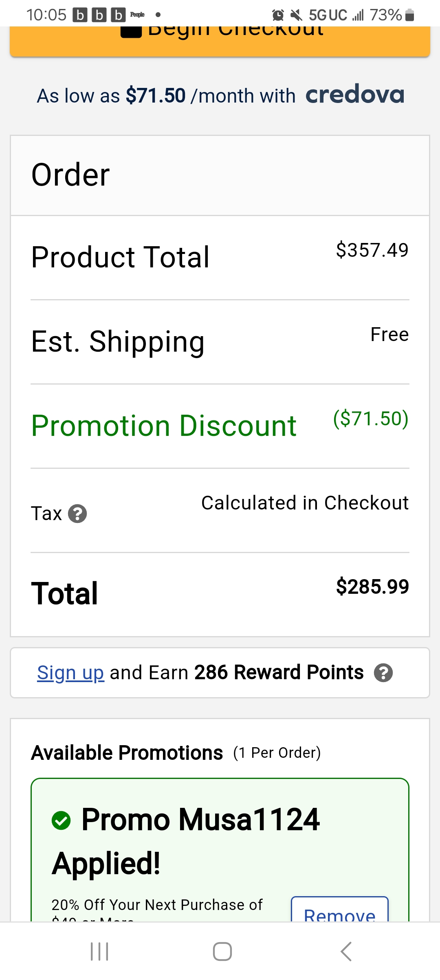Tap the first 'b' notification icon
The width and height of the screenshot is (440, 980).
pyautogui.click(x=80, y=15)
